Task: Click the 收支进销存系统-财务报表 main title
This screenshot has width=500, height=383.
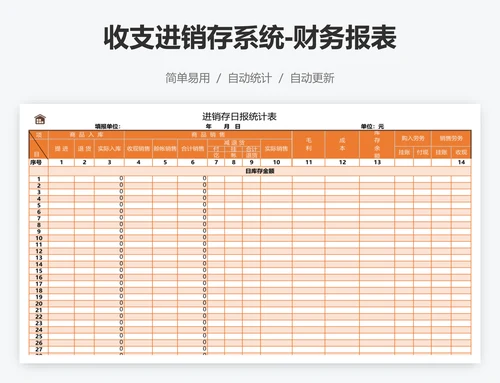Action: click(x=250, y=37)
